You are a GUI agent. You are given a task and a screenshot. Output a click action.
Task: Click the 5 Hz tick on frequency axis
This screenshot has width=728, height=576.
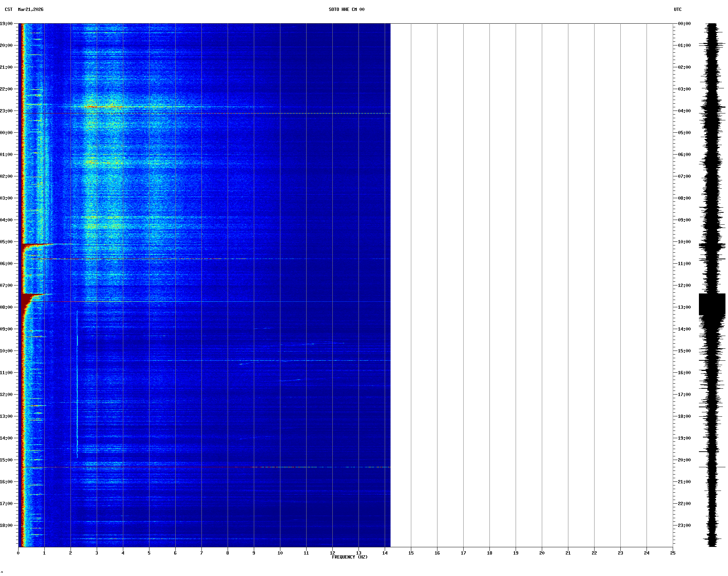point(149,553)
